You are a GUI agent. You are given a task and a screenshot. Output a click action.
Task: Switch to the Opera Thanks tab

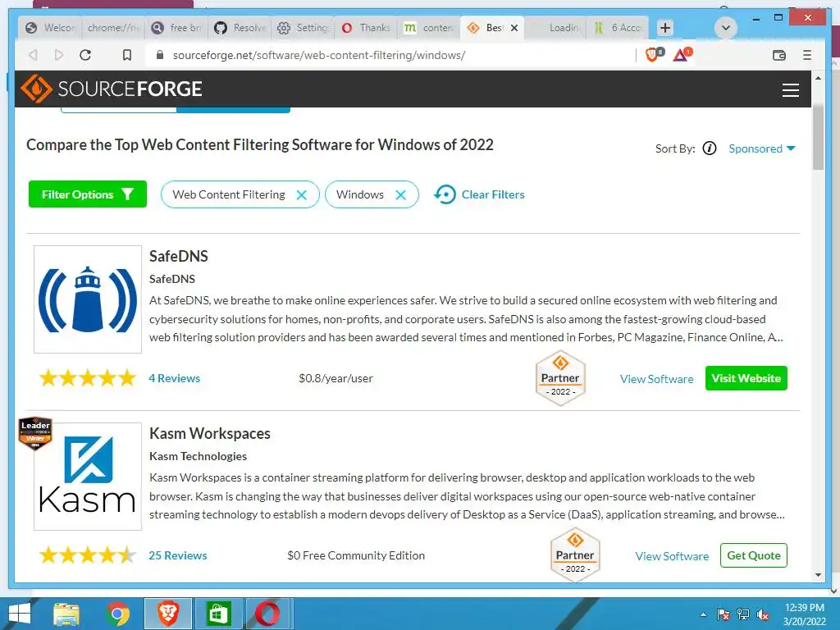[367, 28]
